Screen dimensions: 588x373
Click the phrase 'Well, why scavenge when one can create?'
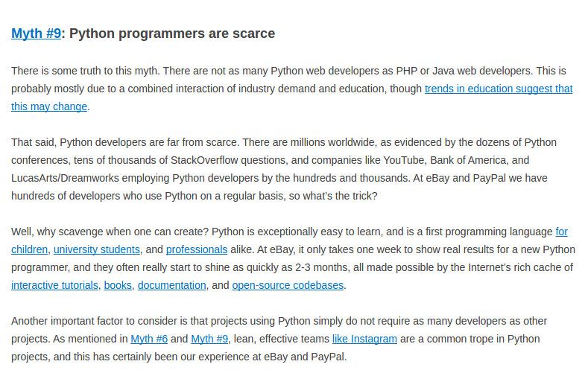[110, 232]
